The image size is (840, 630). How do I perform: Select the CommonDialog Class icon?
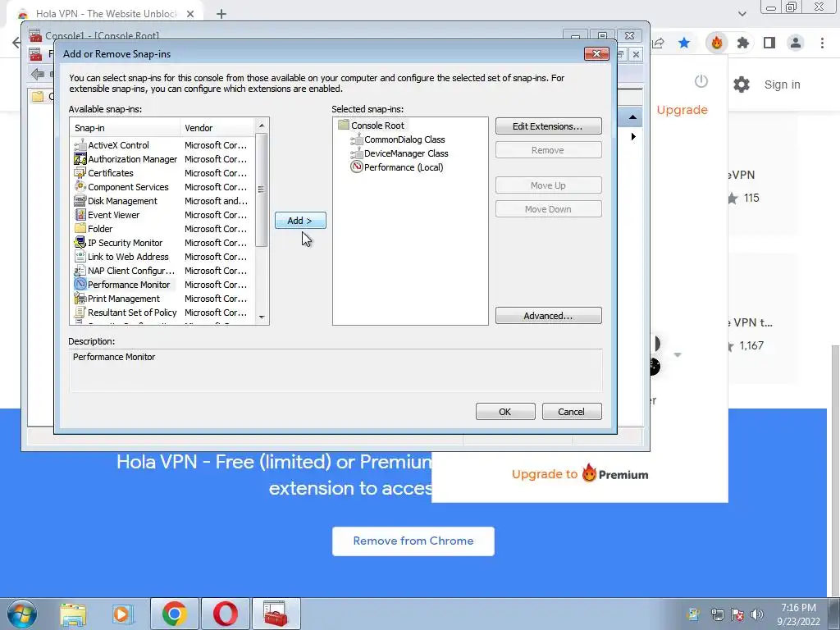coord(357,139)
